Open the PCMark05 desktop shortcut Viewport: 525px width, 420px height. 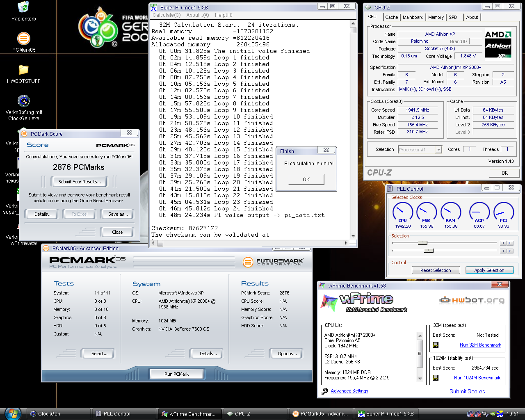(24, 43)
